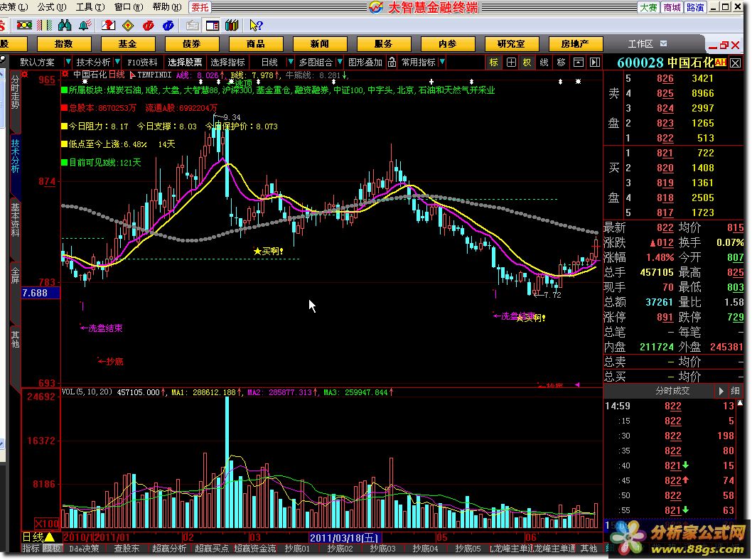Click the 债券 yellow button

click(x=191, y=44)
